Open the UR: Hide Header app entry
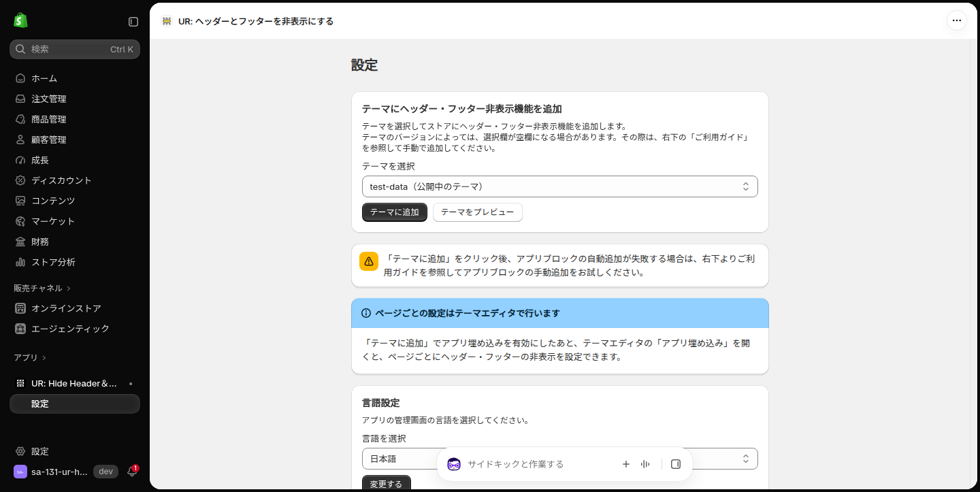Image resolution: width=980 pixels, height=492 pixels. pyautogui.click(x=75, y=383)
